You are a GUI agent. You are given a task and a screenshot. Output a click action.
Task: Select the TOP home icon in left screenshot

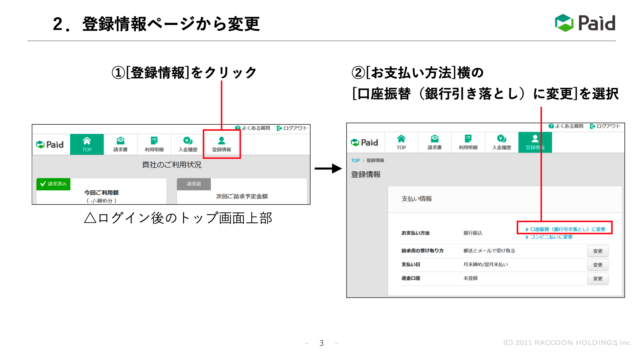pyautogui.click(x=87, y=141)
